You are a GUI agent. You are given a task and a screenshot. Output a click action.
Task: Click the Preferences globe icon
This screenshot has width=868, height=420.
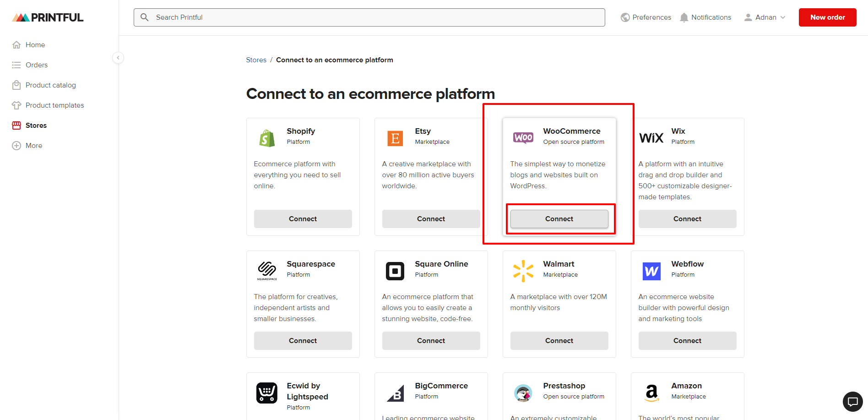(x=625, y=17)
